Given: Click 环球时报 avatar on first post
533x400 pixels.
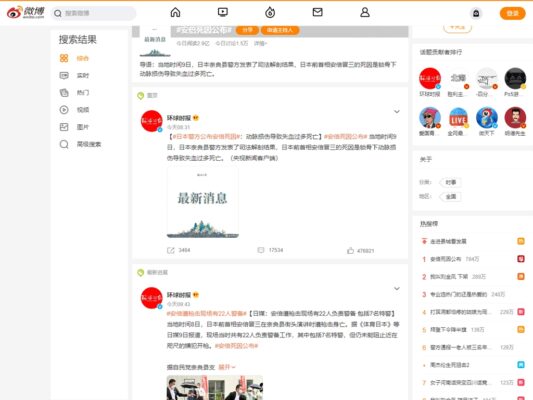Looking at the screenshot, I should pos(152,121).
